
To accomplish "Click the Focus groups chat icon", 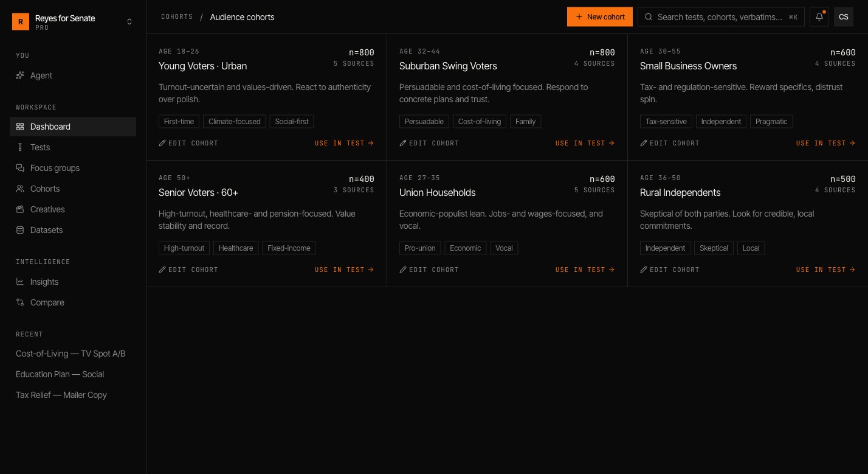I will click(20, 168).
